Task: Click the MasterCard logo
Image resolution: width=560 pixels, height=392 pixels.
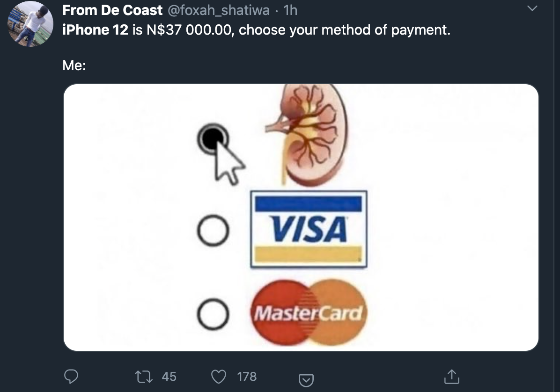Action: 309,313
